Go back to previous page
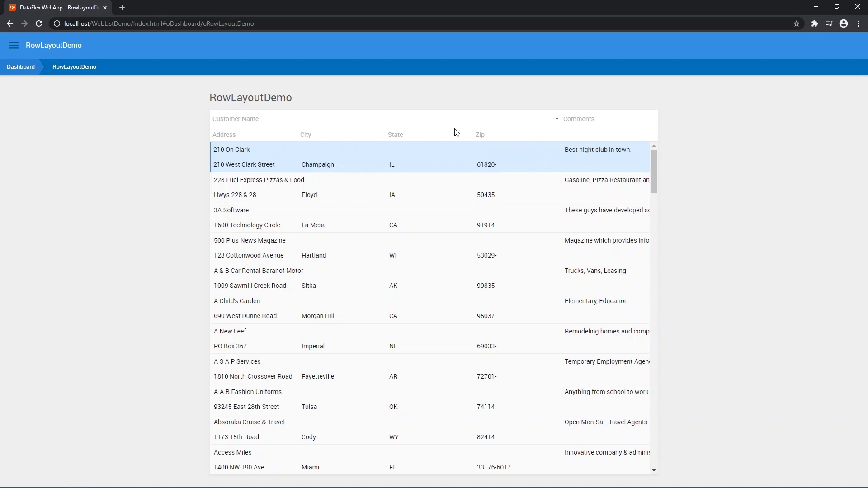The height and width of the screenshot is (488, 868). point(10,23)
